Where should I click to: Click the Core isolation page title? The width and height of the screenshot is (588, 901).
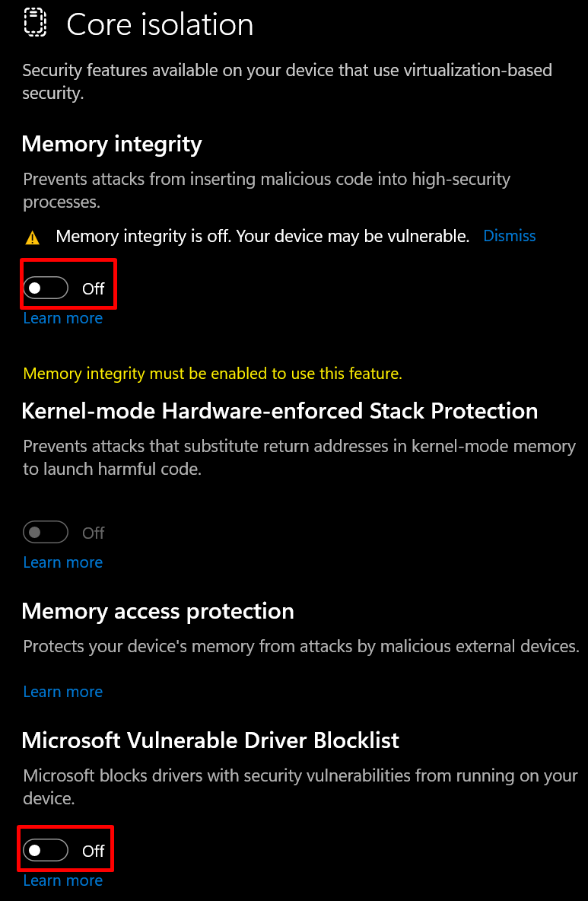(x=160, y=24)
